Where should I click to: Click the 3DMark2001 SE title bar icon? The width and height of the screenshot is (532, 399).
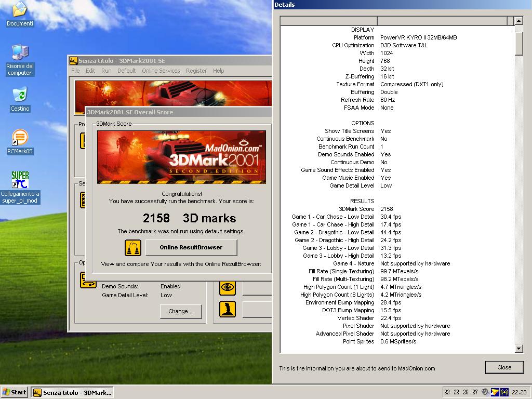pyautogui.click(x=74, y=61)
